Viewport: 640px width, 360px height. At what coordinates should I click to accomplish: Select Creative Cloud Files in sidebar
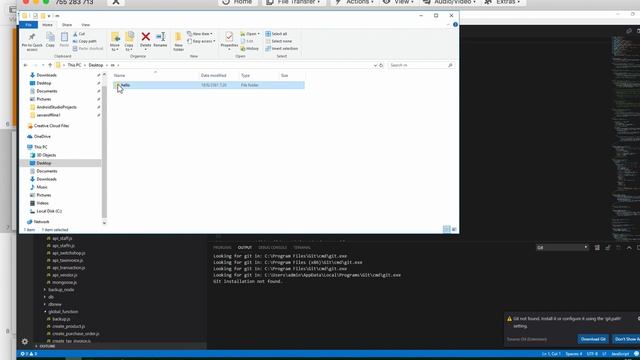click(x=51, y=126)
